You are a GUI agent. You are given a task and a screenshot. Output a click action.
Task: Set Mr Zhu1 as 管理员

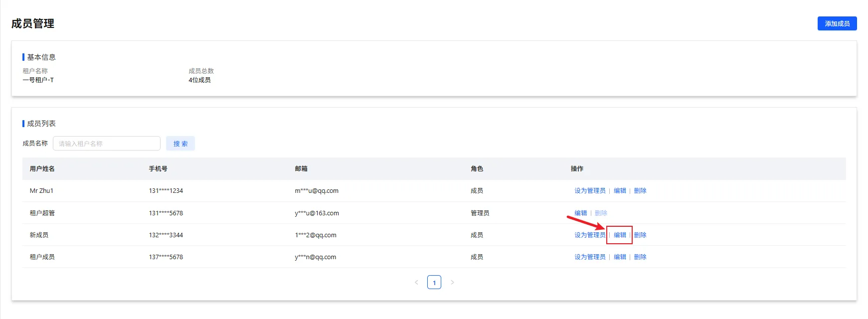coord(590,191)
